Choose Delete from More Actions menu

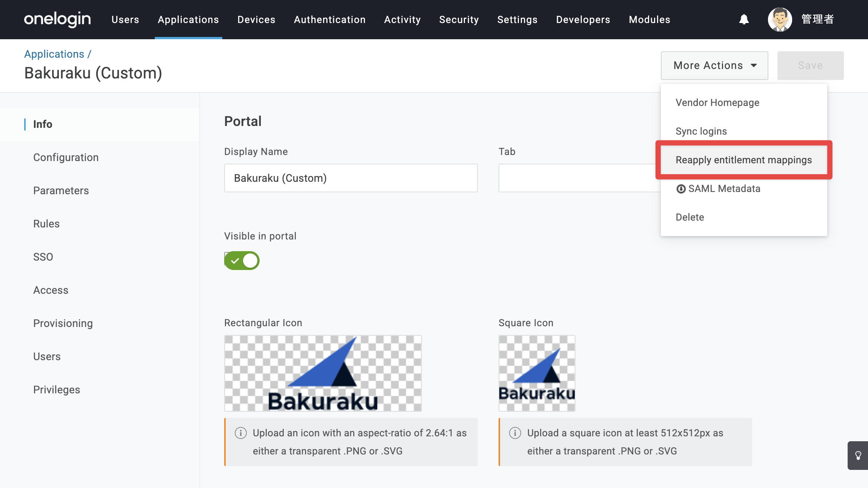pos(743,217)
